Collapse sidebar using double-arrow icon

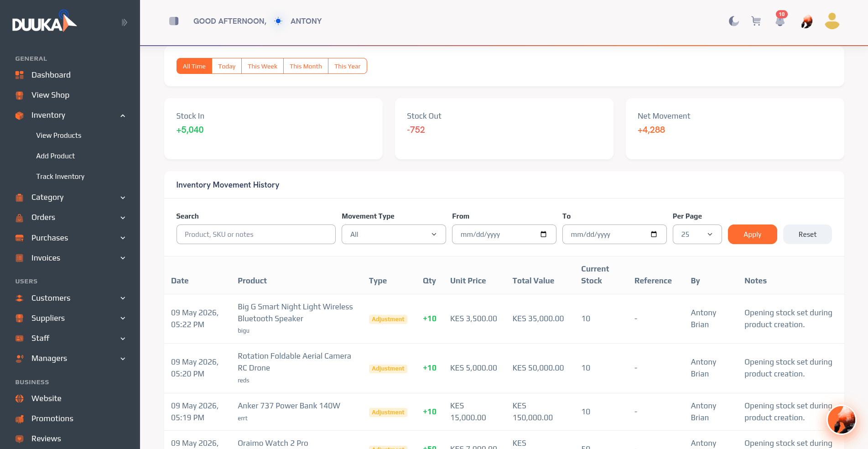[124, 22]
